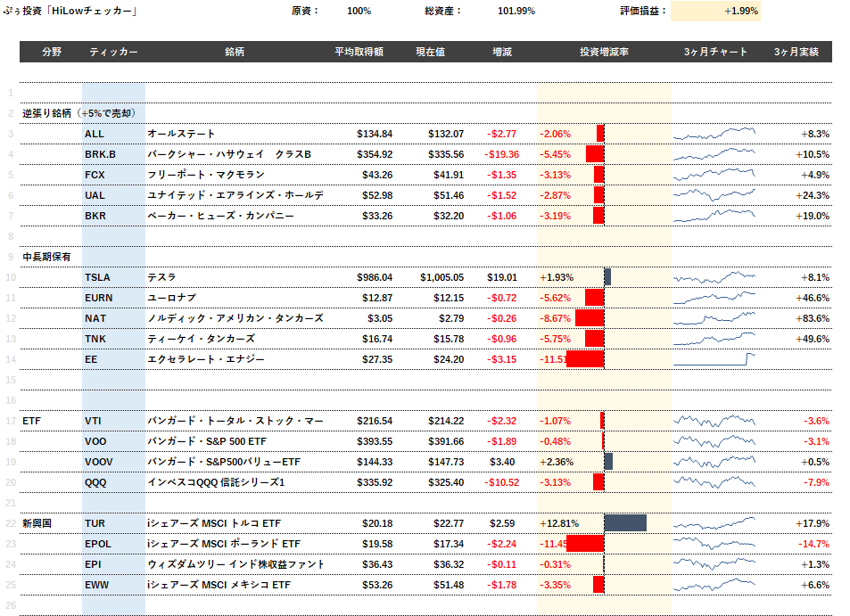Open the ALL 3-month sparkline chart
The image size is (850, 616).
pos(714,134)
